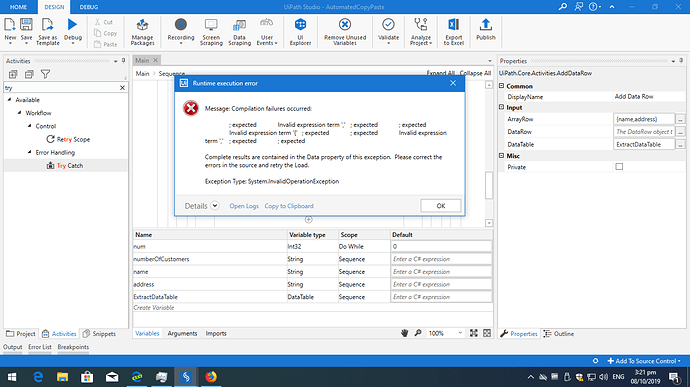Collapse all activities icon in Activities panel
The height and width of the screenshot is (387, 690).
click(29, 74)
